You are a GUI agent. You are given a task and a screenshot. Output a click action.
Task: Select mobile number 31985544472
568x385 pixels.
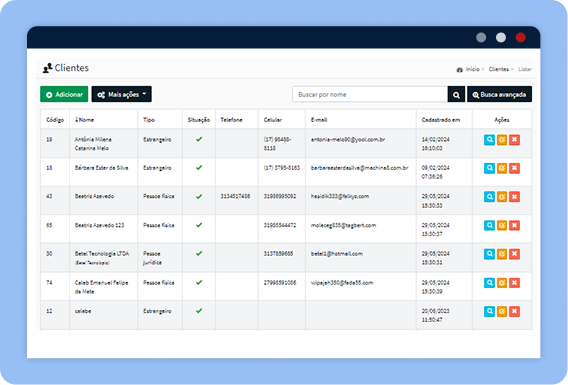280,225
